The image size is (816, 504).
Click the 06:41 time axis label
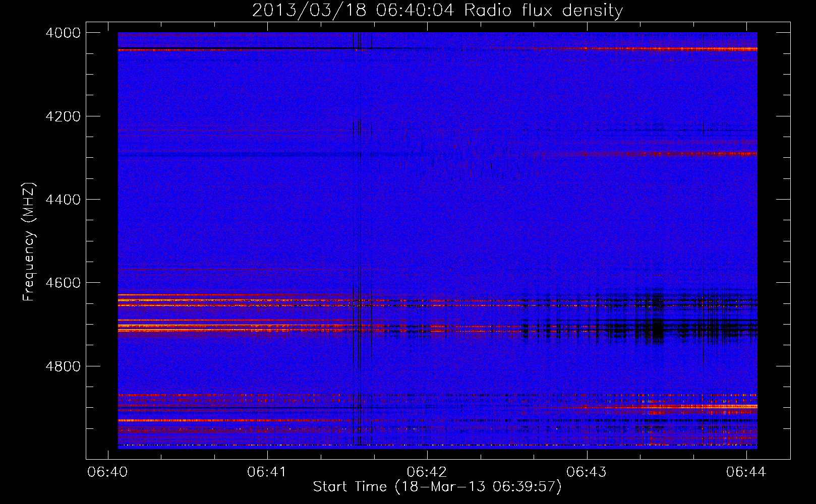point(267,472)
